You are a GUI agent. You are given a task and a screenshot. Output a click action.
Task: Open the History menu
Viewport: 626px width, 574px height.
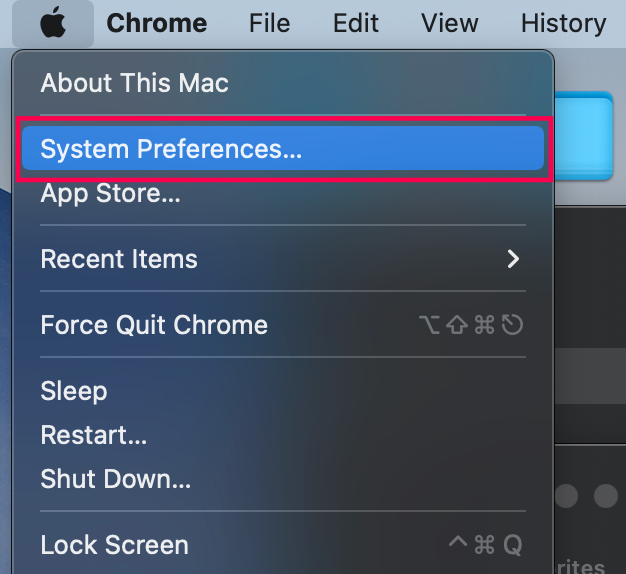(563, 23)
